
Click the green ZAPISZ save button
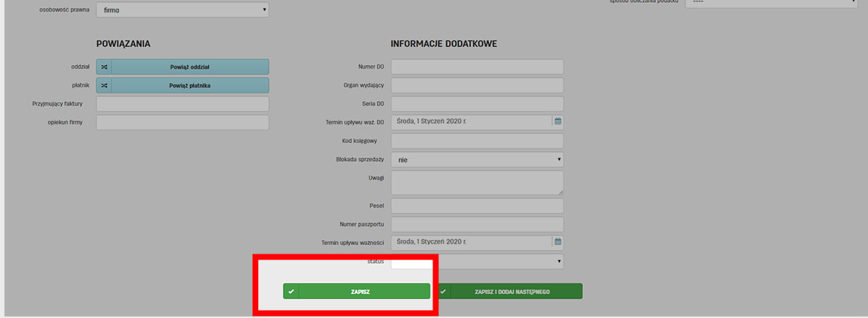pos(357,291)
